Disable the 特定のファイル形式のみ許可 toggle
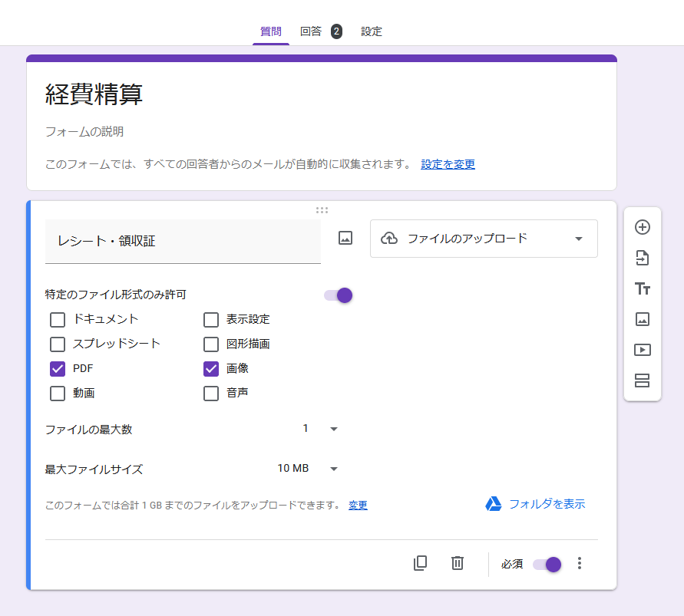684x616 pixels. 338,295
